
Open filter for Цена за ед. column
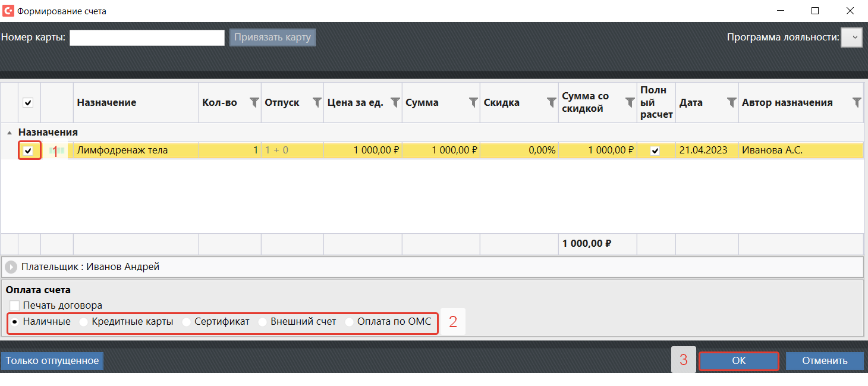[395, 102]
